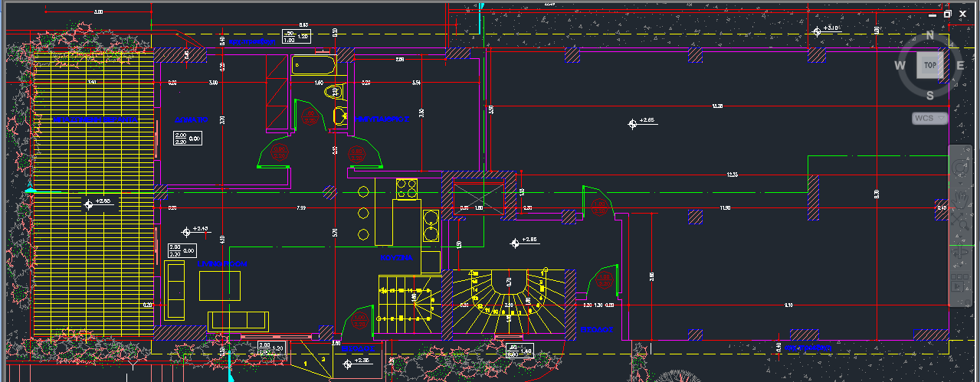Select the +2.43 elevation marker text
Screen dimensions: 980x382
click(201, 229)
